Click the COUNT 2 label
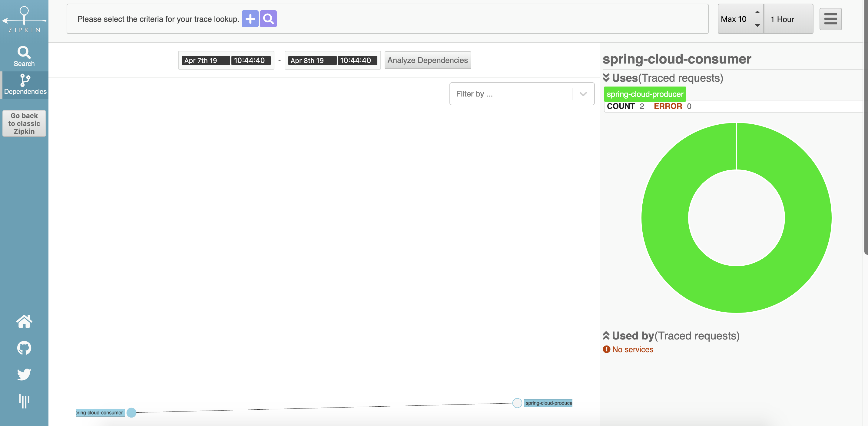The width and height of the screenshot is (868, 426). pyautogui.click(x=625, y=106)
